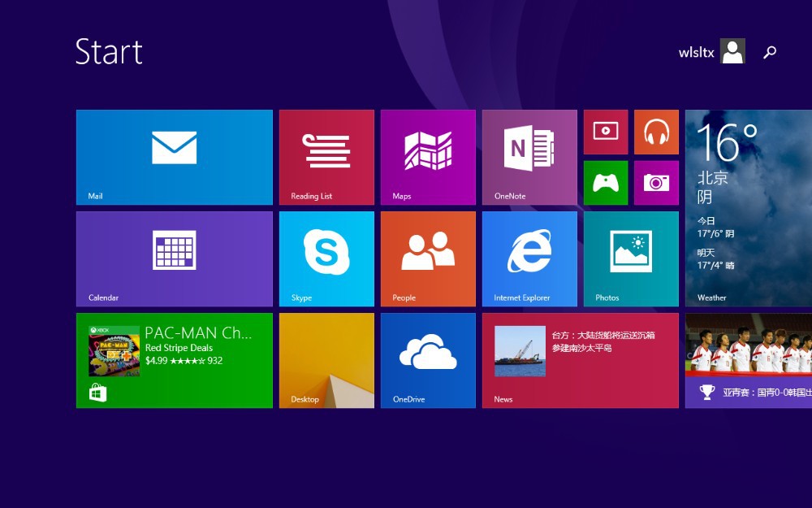Open the small Video tile
Screen dimensions: 812x508
(x=606, y=132)
